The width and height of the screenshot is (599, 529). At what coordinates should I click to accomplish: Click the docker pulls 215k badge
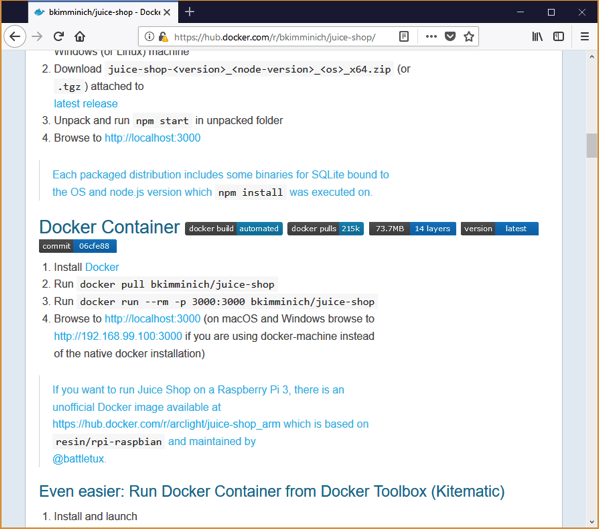[x=325, y=229]
